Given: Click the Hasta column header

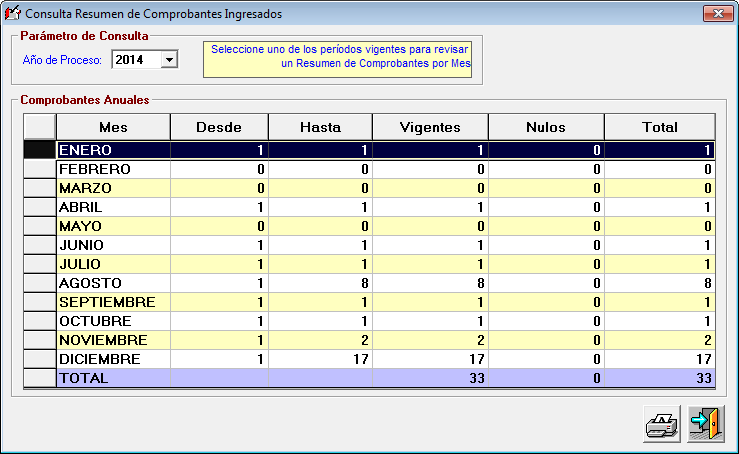Looking at the screenshot, I should point(320,127).
